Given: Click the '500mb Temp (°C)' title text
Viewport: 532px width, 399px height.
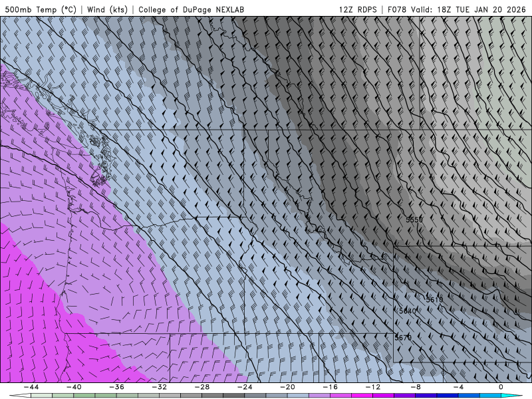Looking at the screenshot, I should pos(41,9).
